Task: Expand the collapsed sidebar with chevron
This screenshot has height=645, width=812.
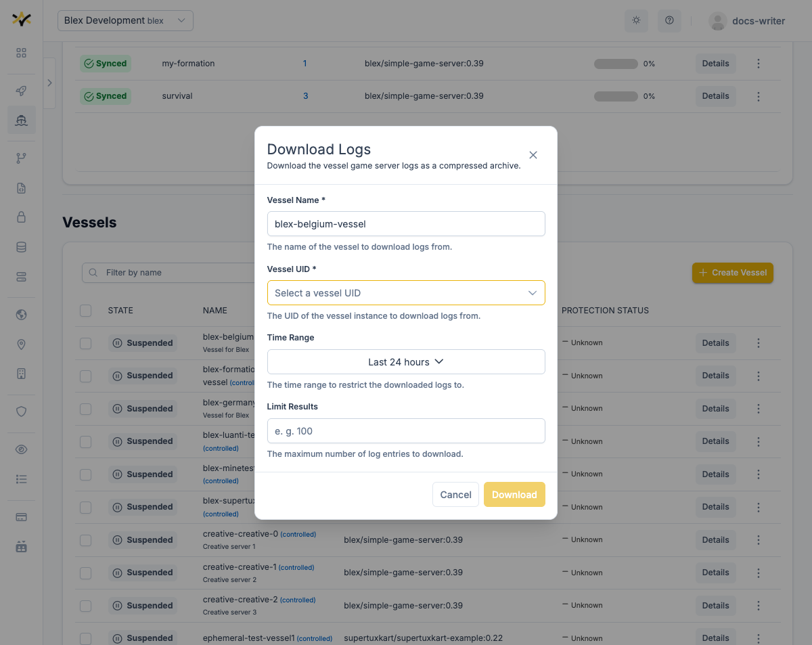Action: click(49, 83)
